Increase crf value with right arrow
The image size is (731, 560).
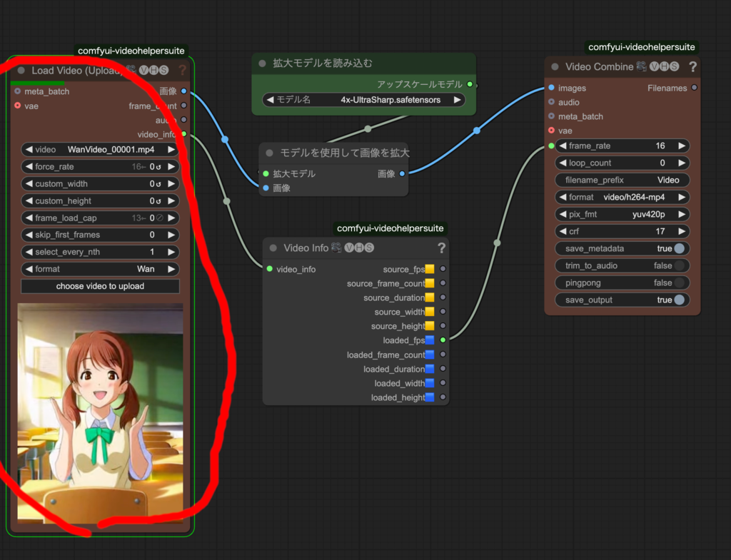pos(682,232)
